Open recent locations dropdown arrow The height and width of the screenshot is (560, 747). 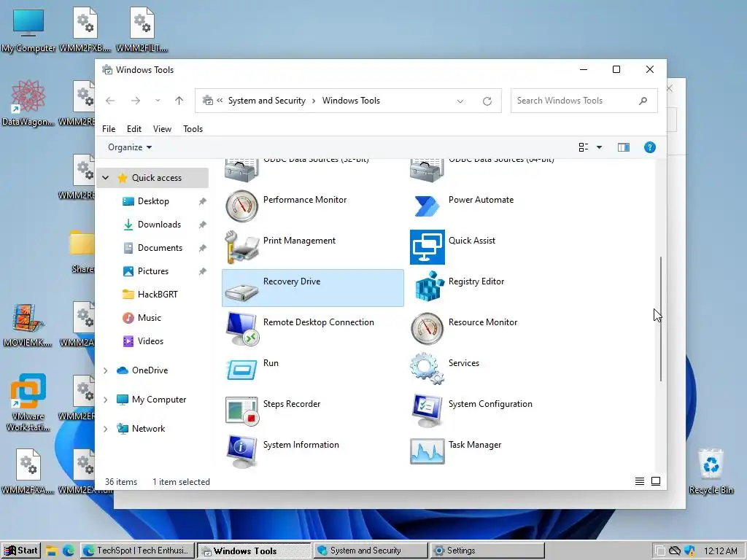coord(158,101)
